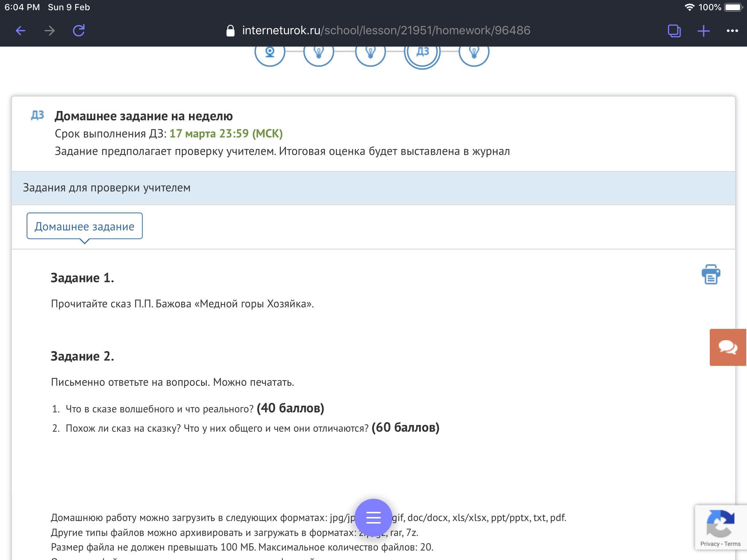Go back with the browser back arrow
Screen dimensions: 747x560
click(20, 31)
